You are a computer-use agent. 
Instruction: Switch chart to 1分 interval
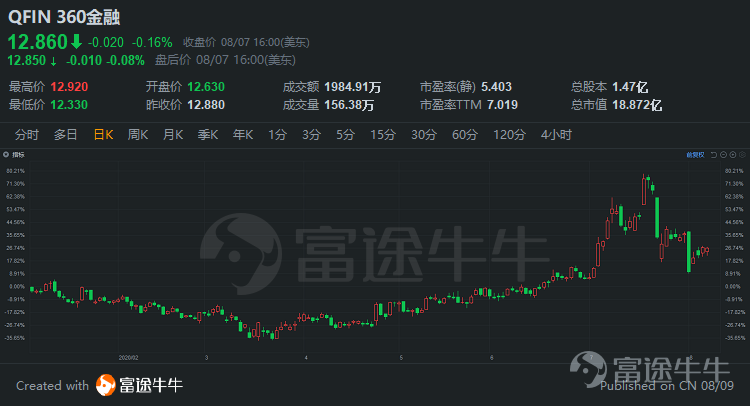click(277, 135)
